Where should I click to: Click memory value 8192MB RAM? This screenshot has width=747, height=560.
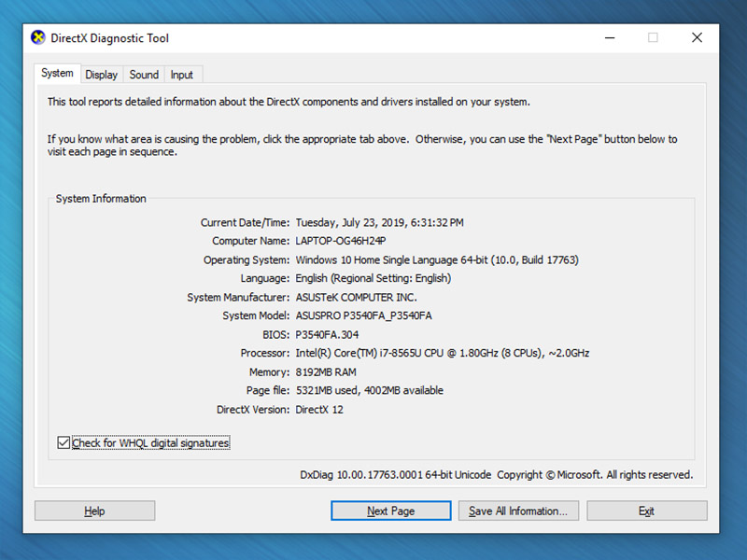click(326, 371)
